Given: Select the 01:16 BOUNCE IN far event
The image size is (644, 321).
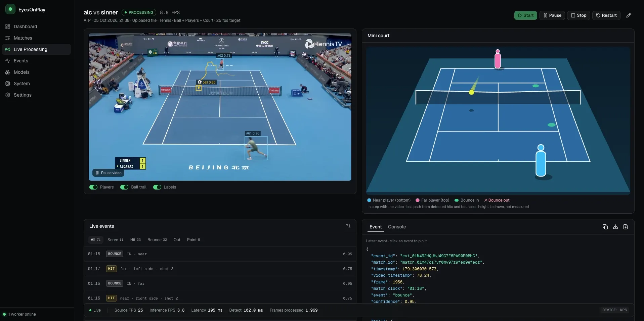Looking at the screenshot, I should (x=220, y=283).
